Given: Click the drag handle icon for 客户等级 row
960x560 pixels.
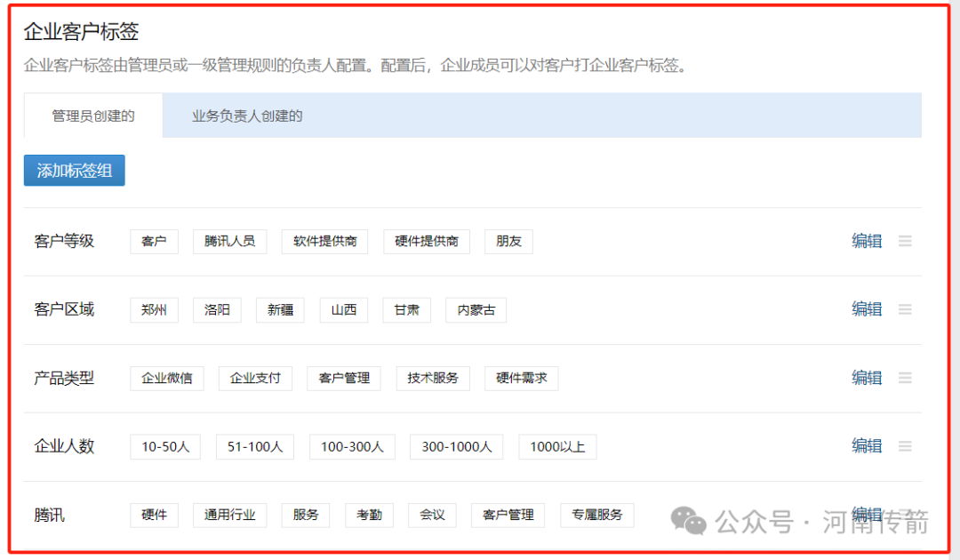Looking at the screenshot, I should click(x=905, y=241).
